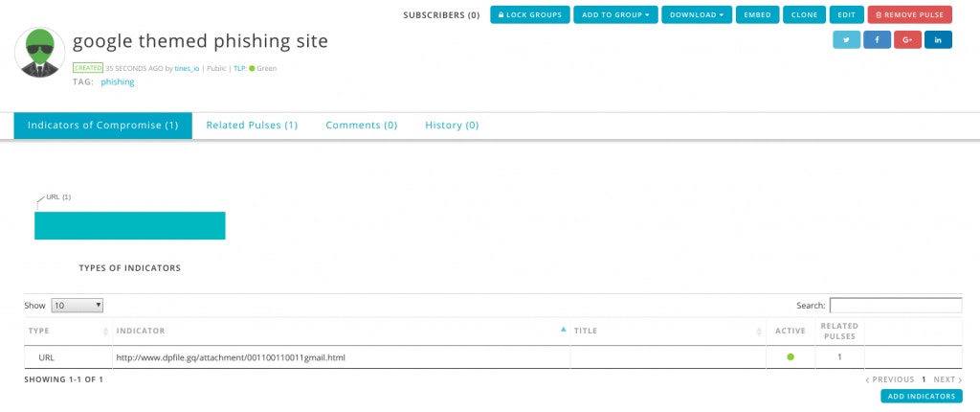The image size is (980, 412).
Task: Click the Remove Pulse button
Action: coord(909,15)
